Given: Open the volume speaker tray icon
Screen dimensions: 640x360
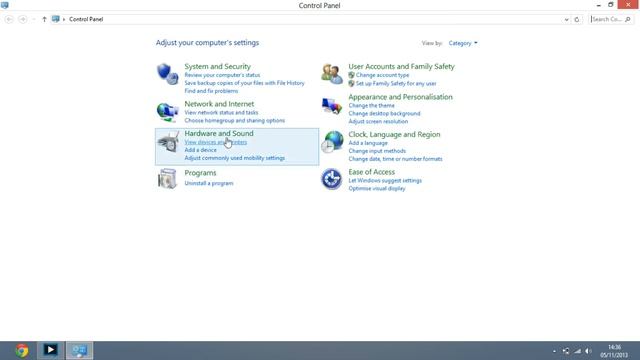Looking at the screenshot, I should click(588, 351).
